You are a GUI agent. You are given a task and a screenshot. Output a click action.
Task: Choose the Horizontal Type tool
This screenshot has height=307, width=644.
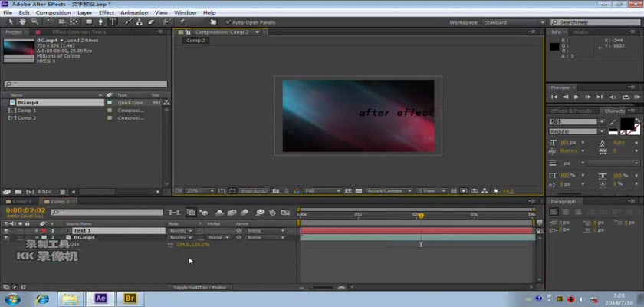click(113, 21)
